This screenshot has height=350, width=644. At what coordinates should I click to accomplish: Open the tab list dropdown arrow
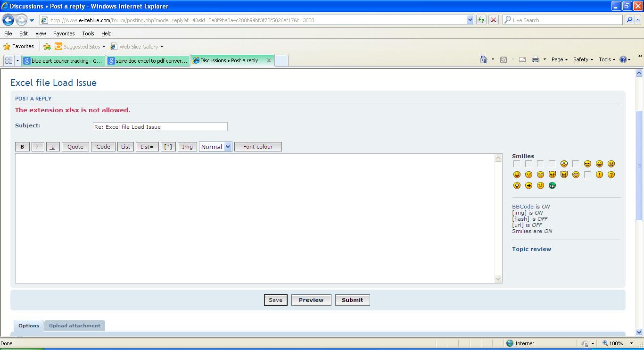17,60
